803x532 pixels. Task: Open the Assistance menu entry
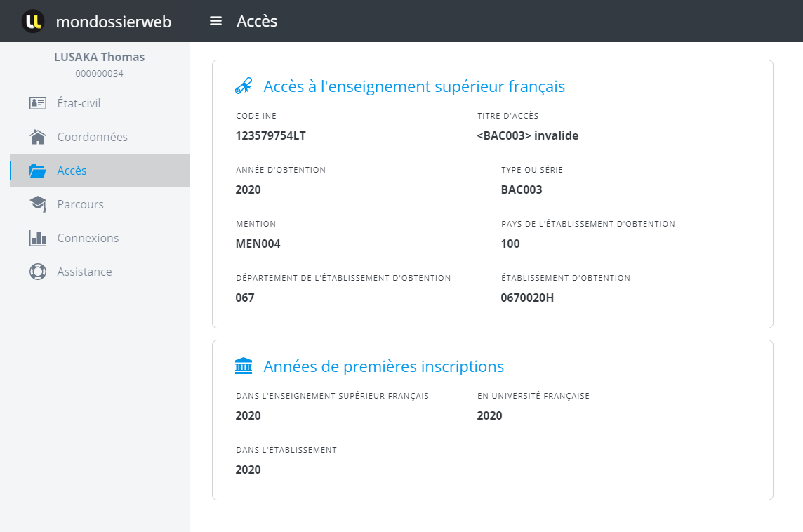pyautogui.click(x=84, y=272)
